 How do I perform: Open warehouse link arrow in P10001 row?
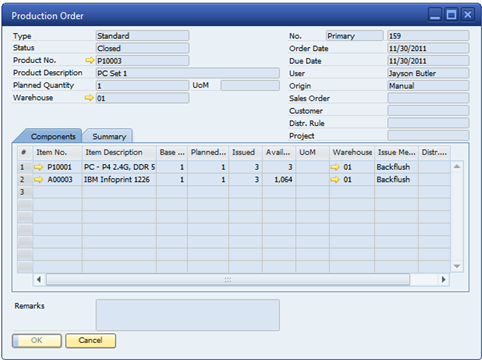click(x=335, y=167)
